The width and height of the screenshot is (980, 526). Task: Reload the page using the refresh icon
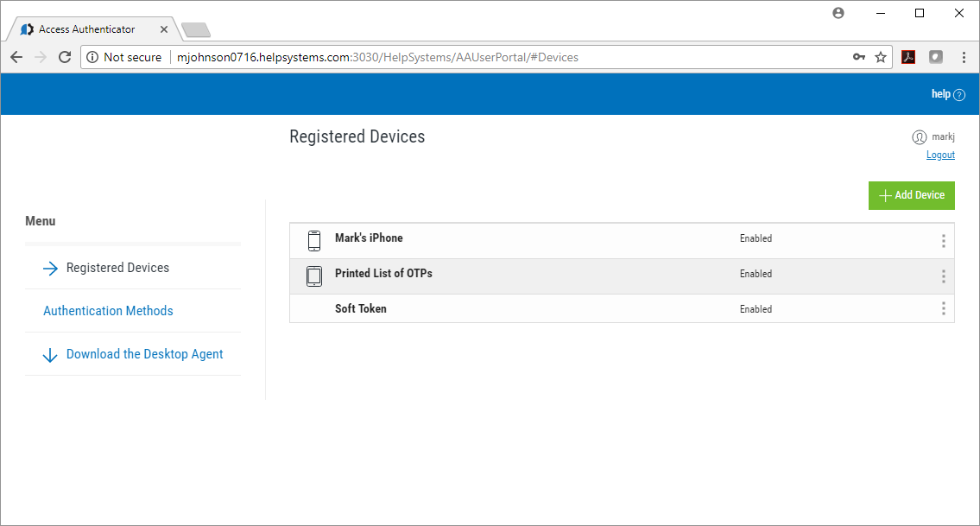65,57
